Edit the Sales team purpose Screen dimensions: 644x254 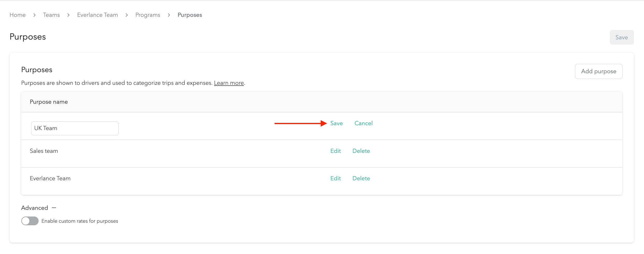tap(335, 151)
